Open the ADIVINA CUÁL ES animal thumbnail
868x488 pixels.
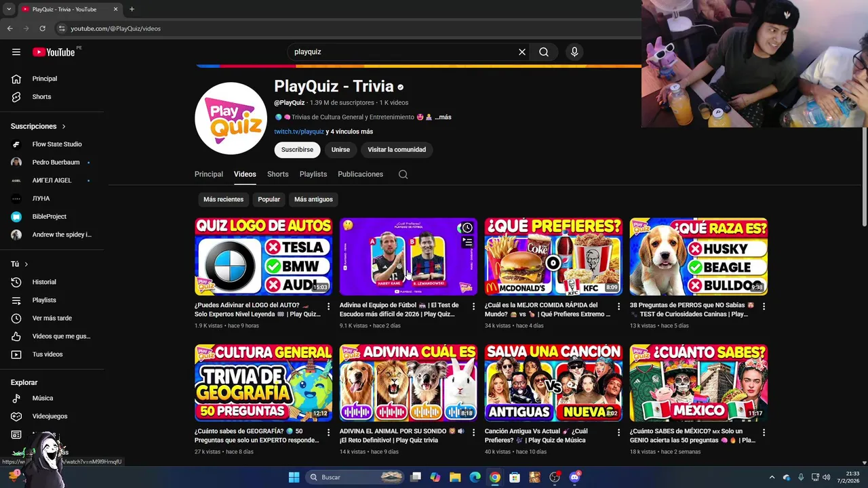click(x=408, y=382)
